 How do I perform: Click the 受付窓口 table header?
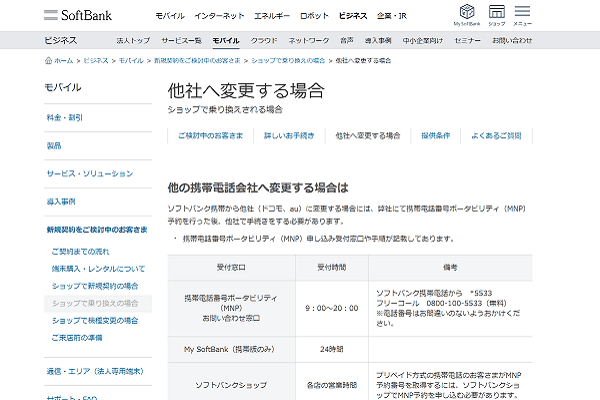coord(231,268)
